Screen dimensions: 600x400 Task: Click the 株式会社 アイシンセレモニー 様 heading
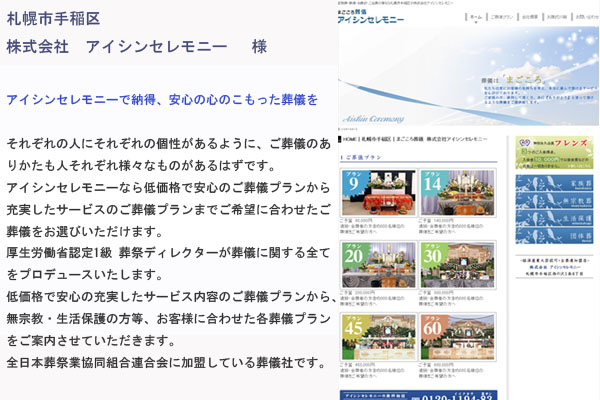tap(137, 47)
